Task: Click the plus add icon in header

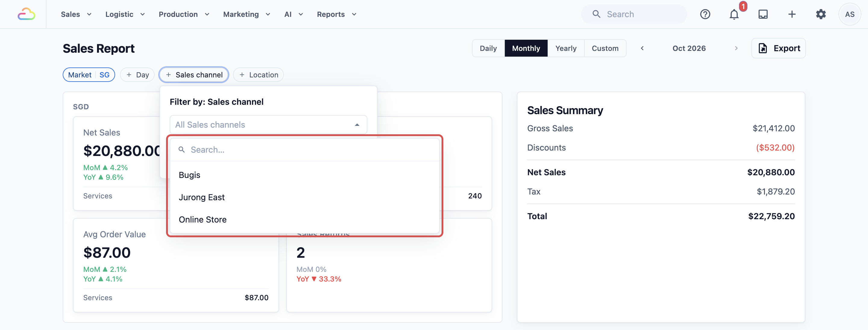Action: pos(792,14)
